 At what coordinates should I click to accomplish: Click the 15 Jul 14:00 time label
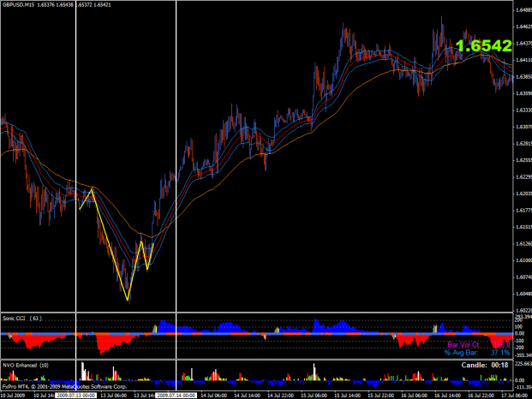point(347,396)
